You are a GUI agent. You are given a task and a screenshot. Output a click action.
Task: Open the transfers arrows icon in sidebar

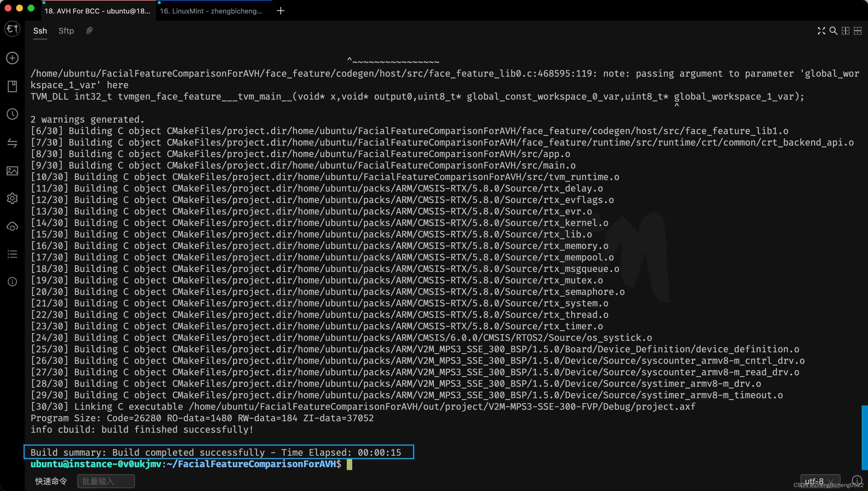[12, 143]
